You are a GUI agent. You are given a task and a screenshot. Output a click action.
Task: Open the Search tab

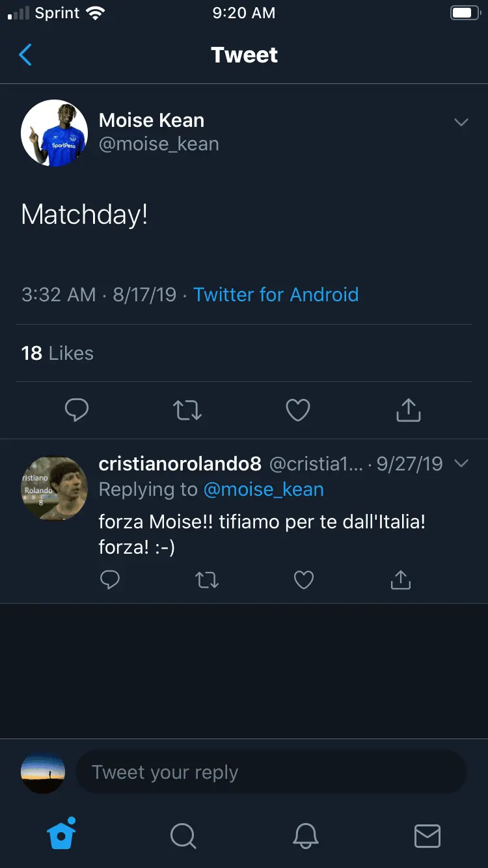click(183, 835)
